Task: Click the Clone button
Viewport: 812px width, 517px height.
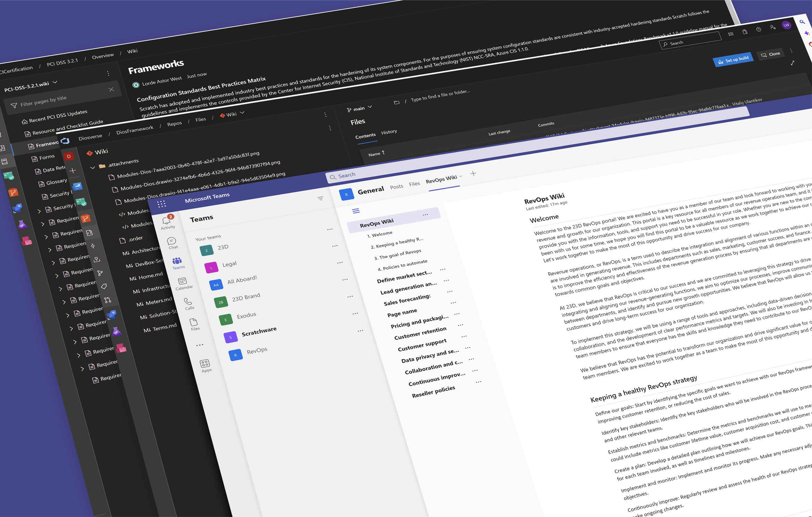Action: 771,54
